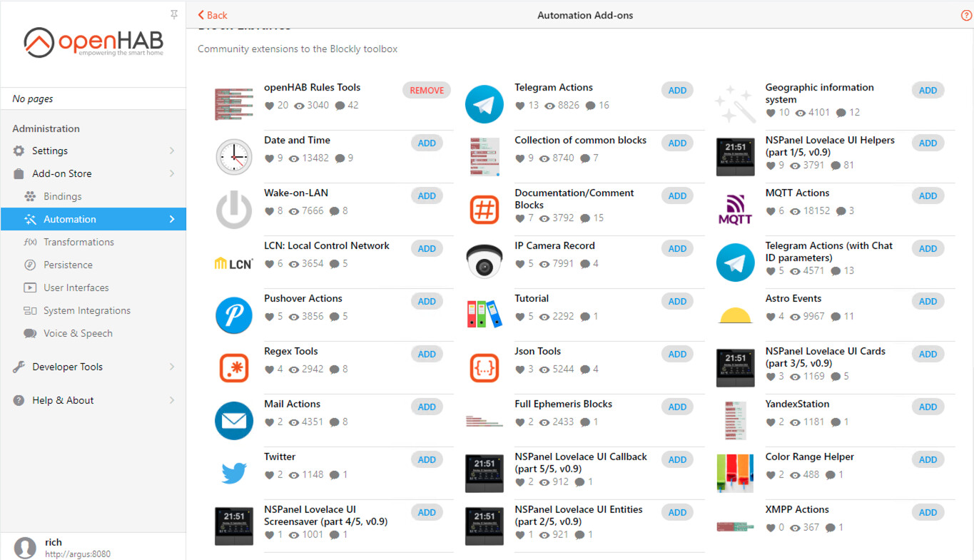The image size is (974, 560).
Task: Click the Collection of common blocks thumbnail
Action: [485, 157]
